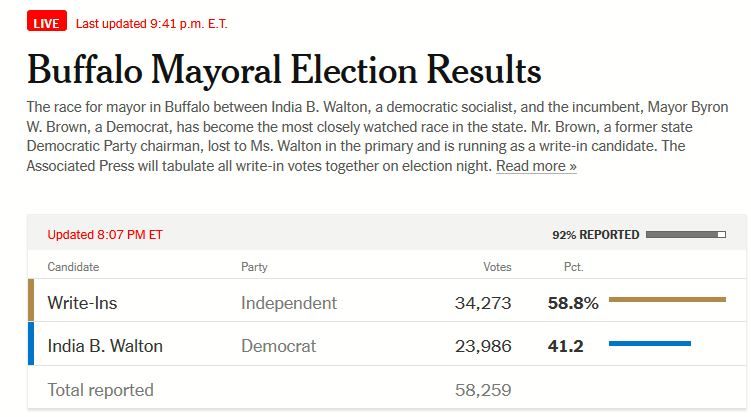Image resolution: width=751 pixels, height=417 pixels.
Task: Click the Write-Ins vote count 34,273
Action: [481, 303]
